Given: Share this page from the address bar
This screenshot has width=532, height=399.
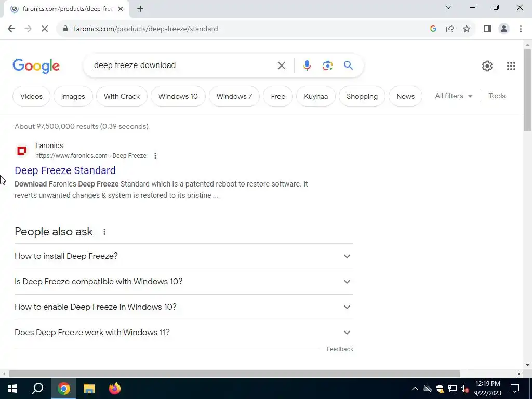Looking at the screenshot, I should tap(450, 29).
